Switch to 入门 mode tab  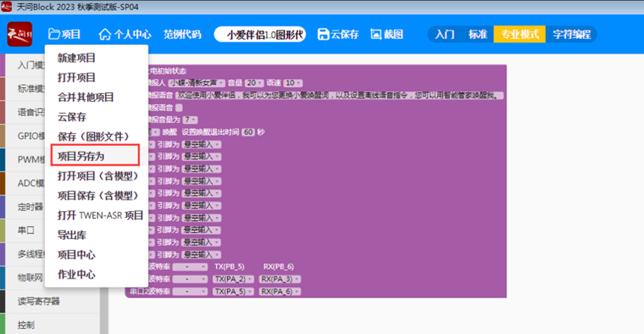coord(445,34)
